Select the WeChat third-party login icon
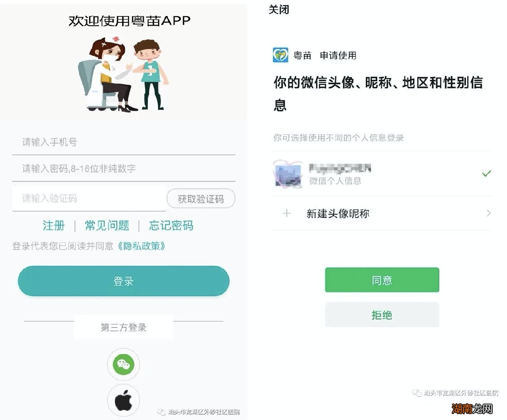507x420 pixels. (x=123, y=365)
